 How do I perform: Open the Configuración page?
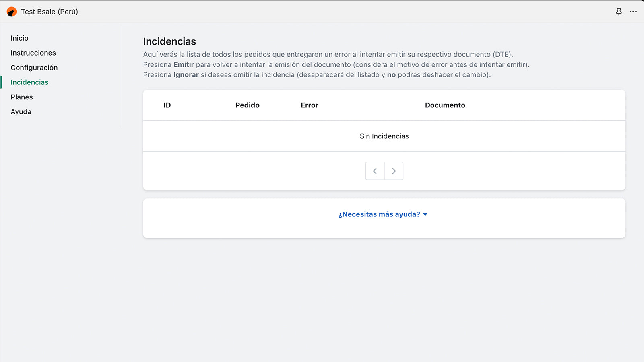click(x=34, y=68)
